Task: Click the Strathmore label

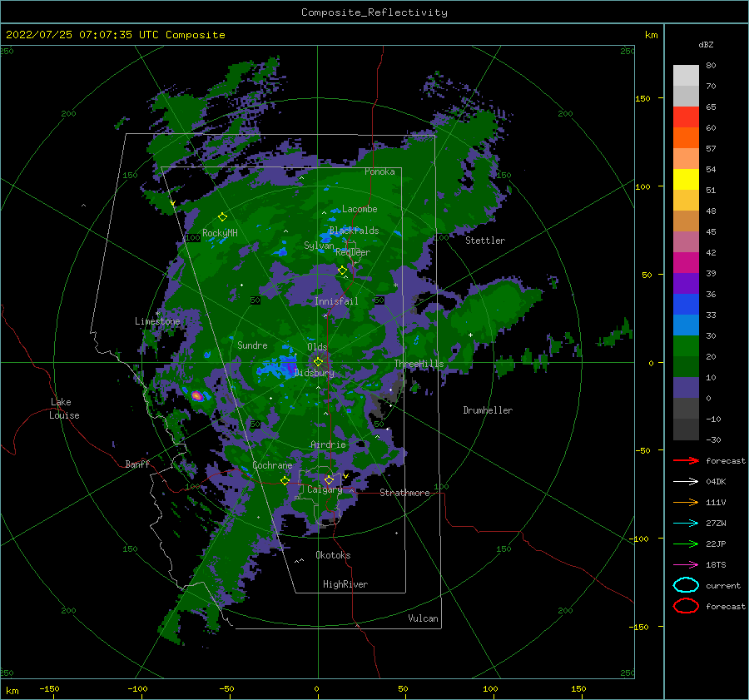Action: (404, 493)
